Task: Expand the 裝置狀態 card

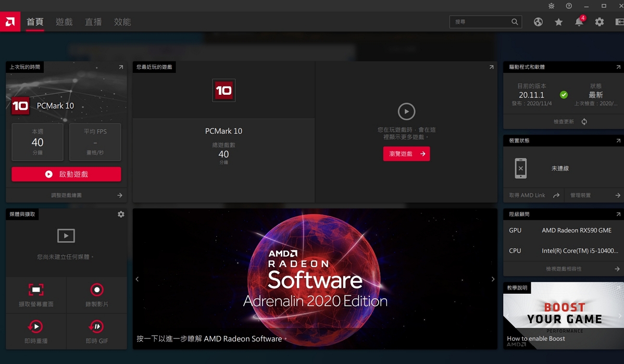Action: click(x=618, y=141)
